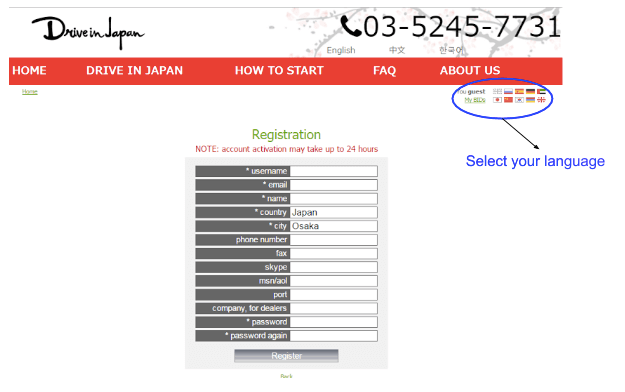Select the South Korean flag language icon

[x=519, y=100]
